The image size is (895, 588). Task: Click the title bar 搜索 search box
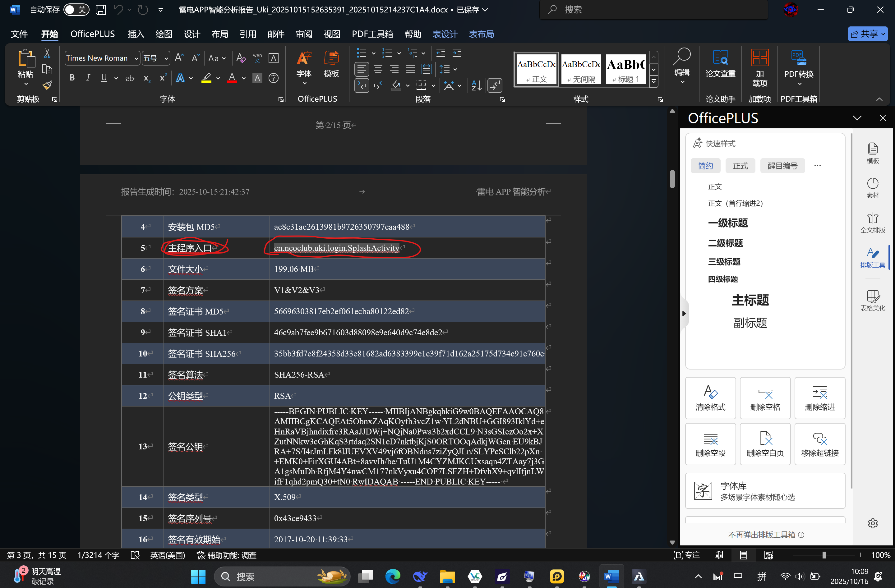point(654,10)
